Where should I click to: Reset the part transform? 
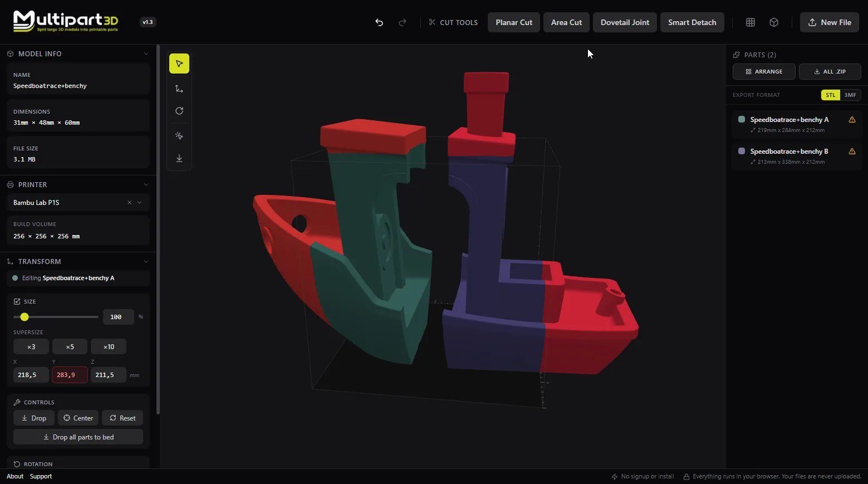pos(122,418)
